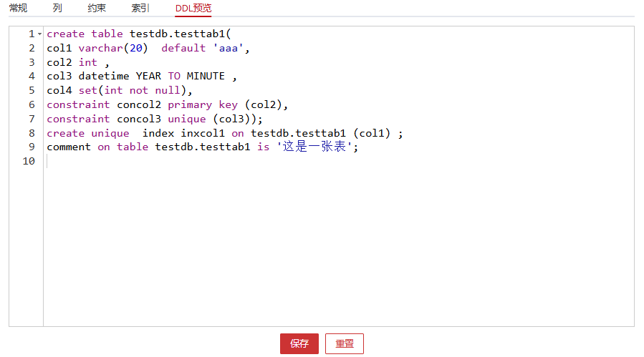Click line number 8 in the gutter
This screenshot has height=357, width=644.
click(32, 133)
